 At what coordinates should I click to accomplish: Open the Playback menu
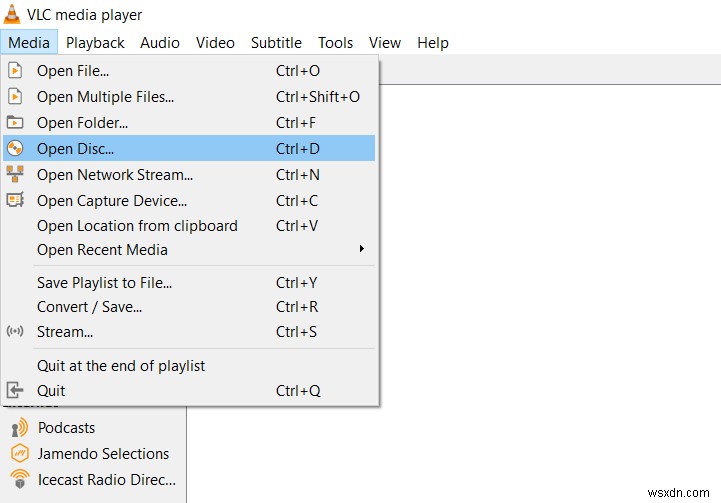tap(95, 43)
